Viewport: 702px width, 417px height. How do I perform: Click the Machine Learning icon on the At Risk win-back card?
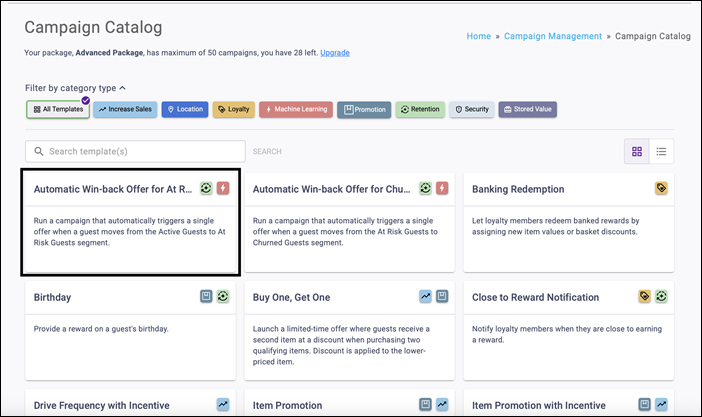click(223, 188)
